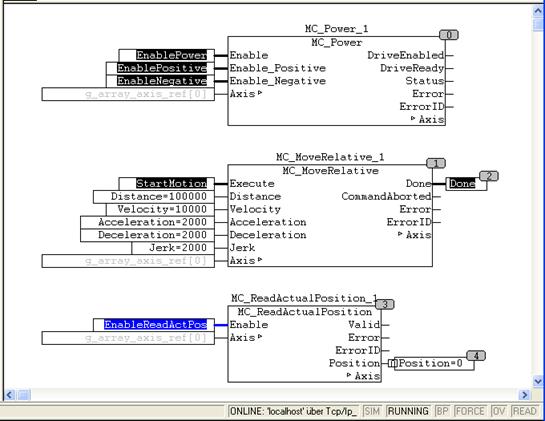Click the FORCE status bar indicator
Image resolution: width=545 pixels, height=421 pixels.
tap(470, 412)
